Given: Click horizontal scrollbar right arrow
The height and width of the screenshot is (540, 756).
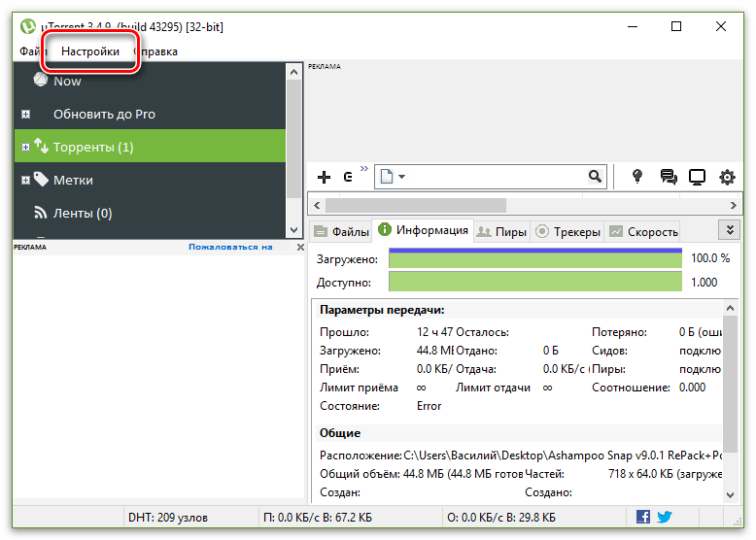Looking at the screenshot, I should (x=733, y=205).
